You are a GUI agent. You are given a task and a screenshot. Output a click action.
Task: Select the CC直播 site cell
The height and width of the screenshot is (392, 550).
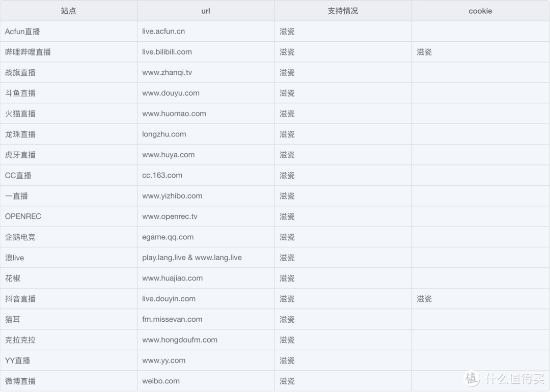[x=68, y=175]
